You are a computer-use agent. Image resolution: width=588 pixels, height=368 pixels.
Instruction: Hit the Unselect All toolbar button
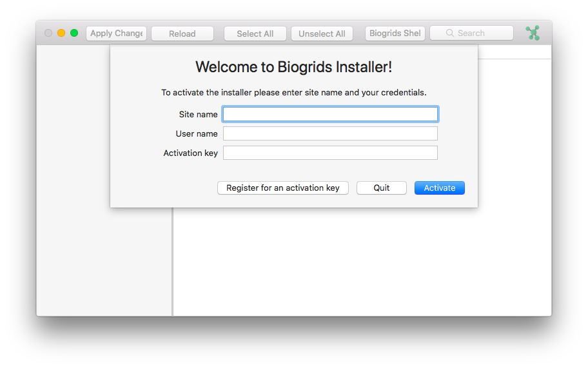pyautogui.click(x=322, y=34)
